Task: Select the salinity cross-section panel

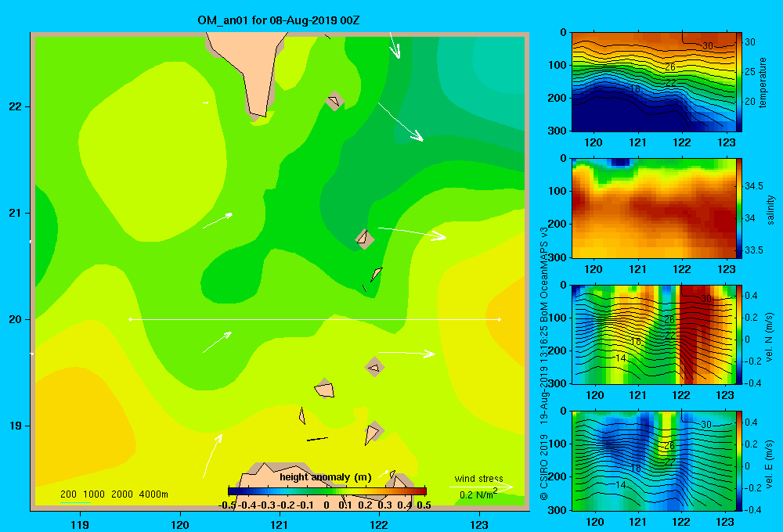Action: (653, 208)
